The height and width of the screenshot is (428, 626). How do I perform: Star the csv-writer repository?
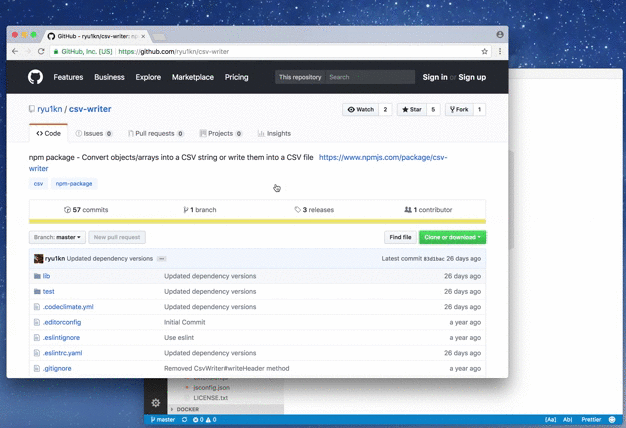tap(412, 109)
